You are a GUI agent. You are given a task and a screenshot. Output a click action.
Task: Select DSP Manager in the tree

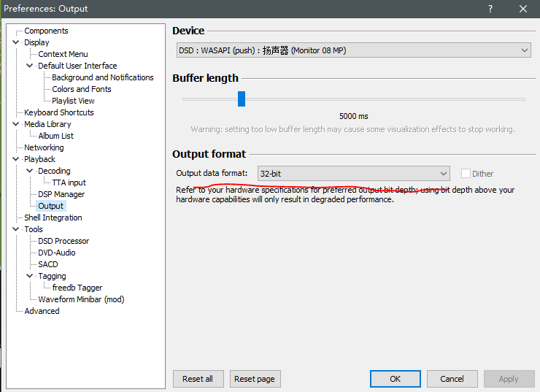point(61,194)
